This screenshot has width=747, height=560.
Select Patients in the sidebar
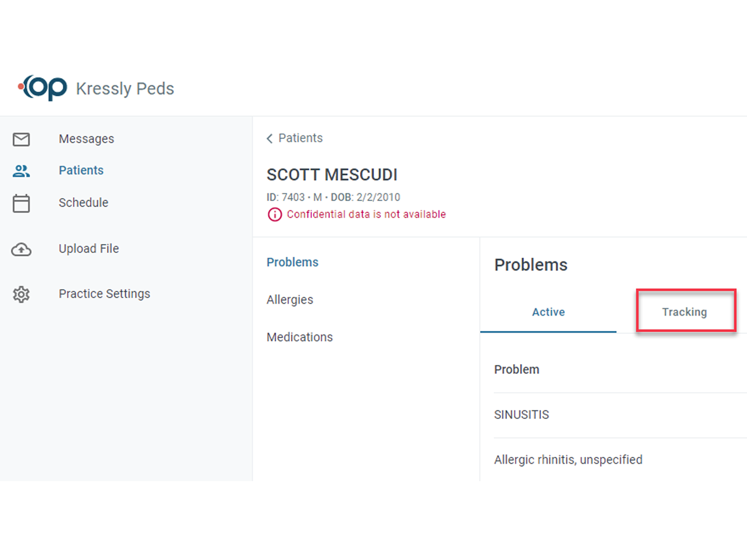click(x=81, y=170)
